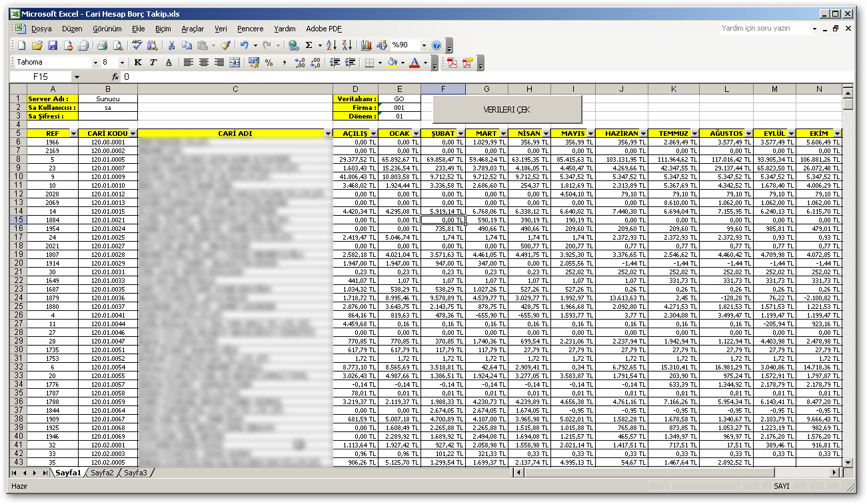Sort descending with the Z-A icon

coord(347,45)
